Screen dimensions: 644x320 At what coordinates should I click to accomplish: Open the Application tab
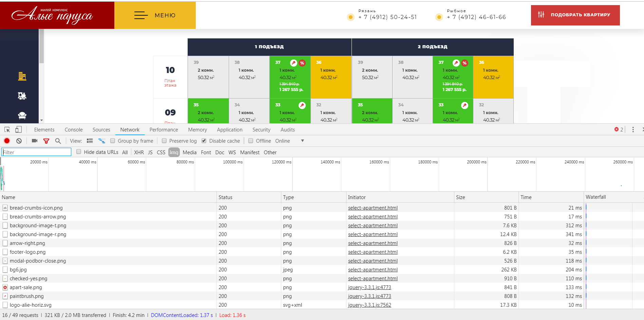[x=230, y=129]
